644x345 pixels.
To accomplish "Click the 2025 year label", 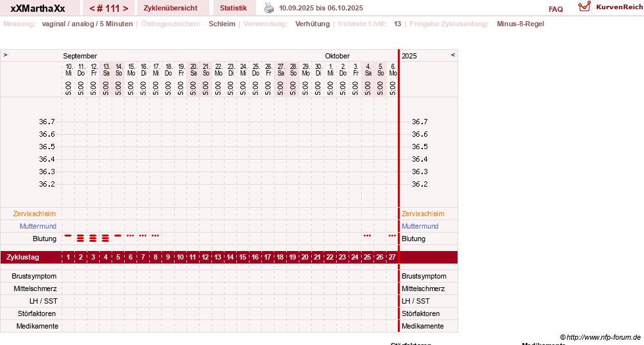I will coord(410,56).
